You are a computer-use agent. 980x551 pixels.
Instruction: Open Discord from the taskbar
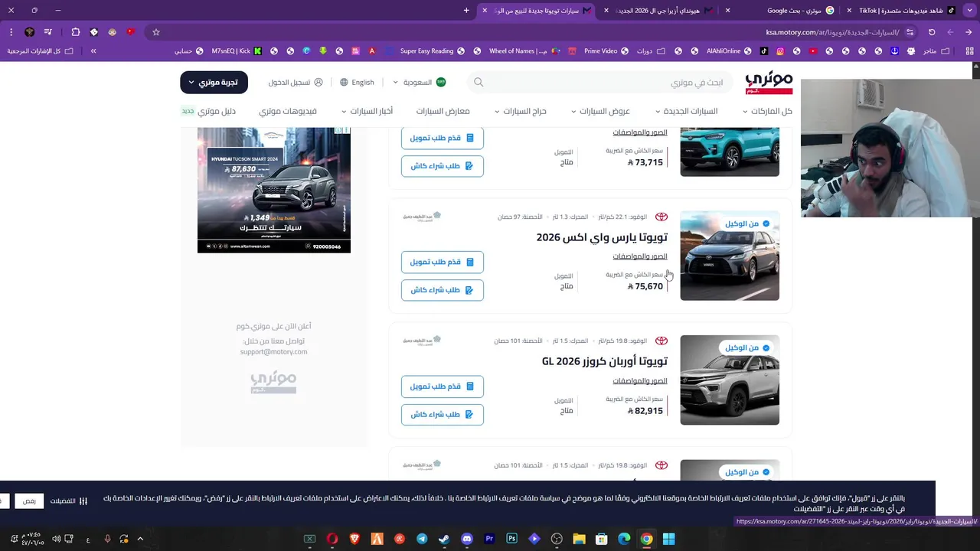point(467,539)
